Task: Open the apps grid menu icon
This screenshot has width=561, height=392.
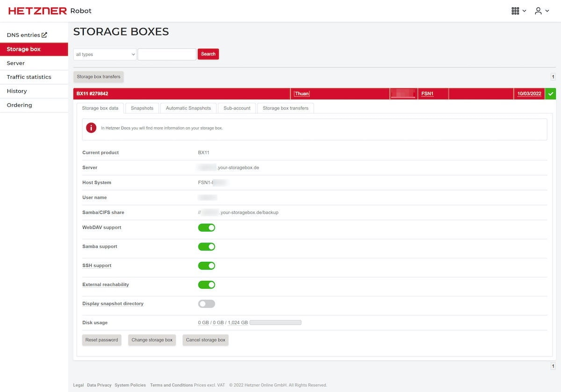Action: 516,11
